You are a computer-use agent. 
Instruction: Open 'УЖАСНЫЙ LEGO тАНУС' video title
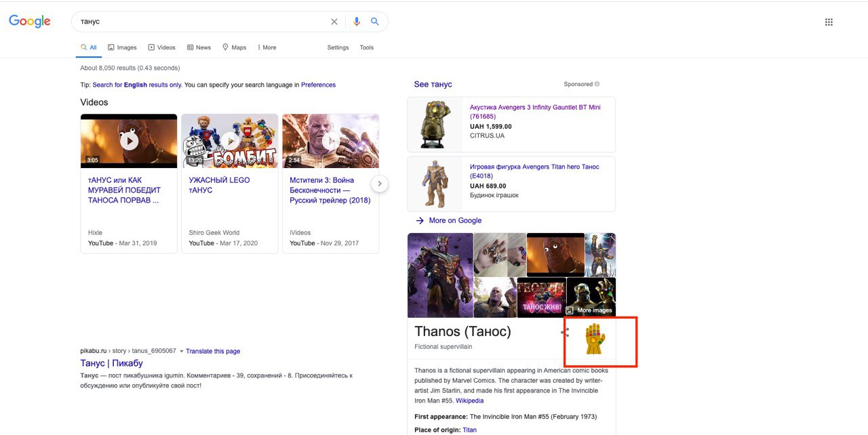[219, 185]
